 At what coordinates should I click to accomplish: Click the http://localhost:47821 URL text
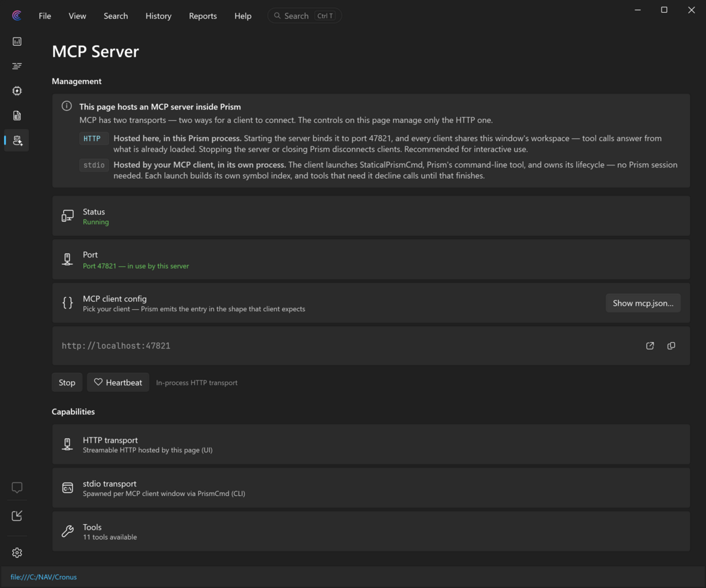coord(116,345)
